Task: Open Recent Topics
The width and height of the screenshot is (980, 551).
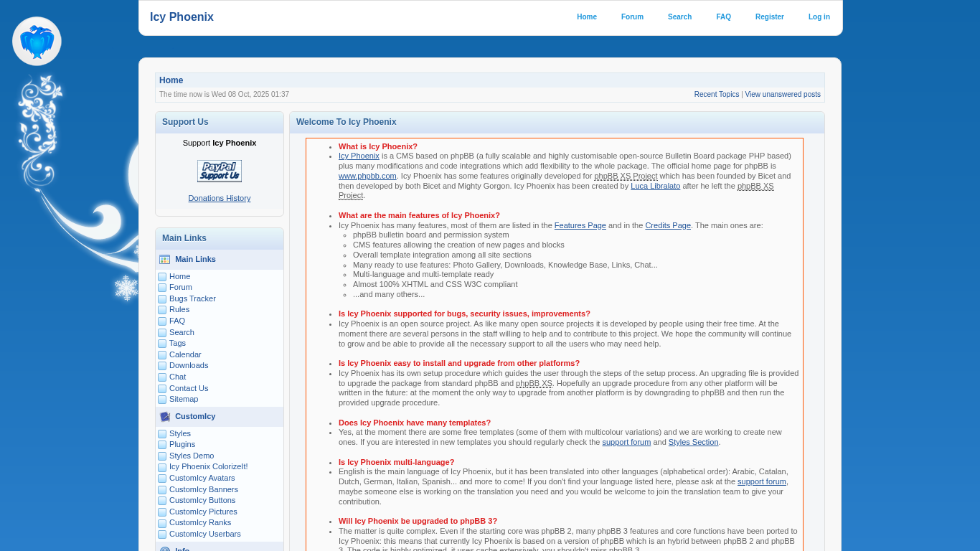Action: [717, 95]
